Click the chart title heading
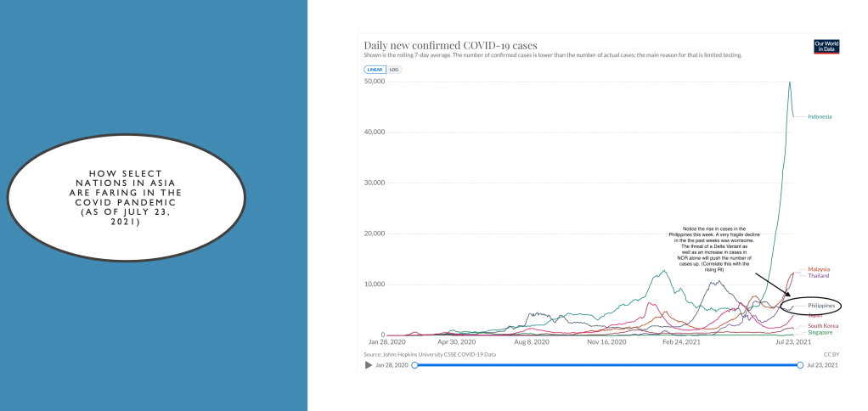The image size is (868, 411). tap(450, 45)
